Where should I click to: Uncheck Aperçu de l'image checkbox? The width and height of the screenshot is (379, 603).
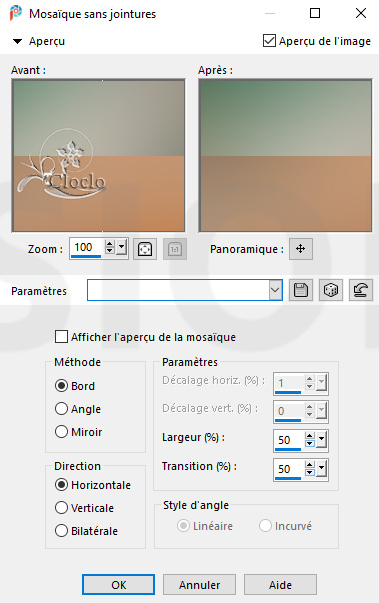(269, 41)
